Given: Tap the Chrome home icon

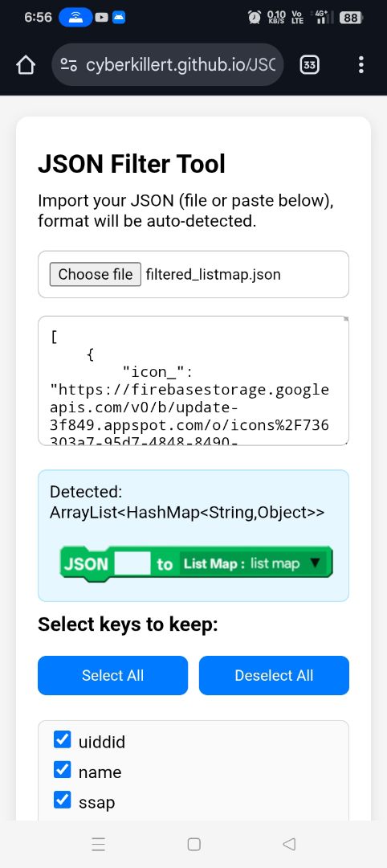Looking at the screenshot, I should click(x=26, y=65).
